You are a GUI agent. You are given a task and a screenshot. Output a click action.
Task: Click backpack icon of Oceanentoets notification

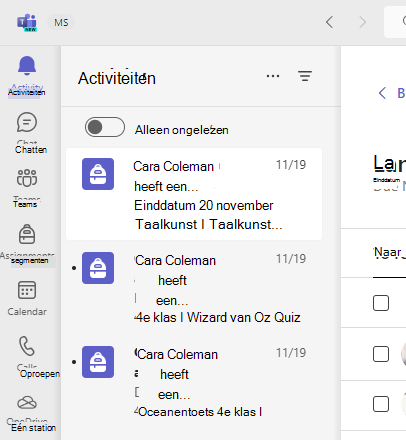click(x=98, y=362)
